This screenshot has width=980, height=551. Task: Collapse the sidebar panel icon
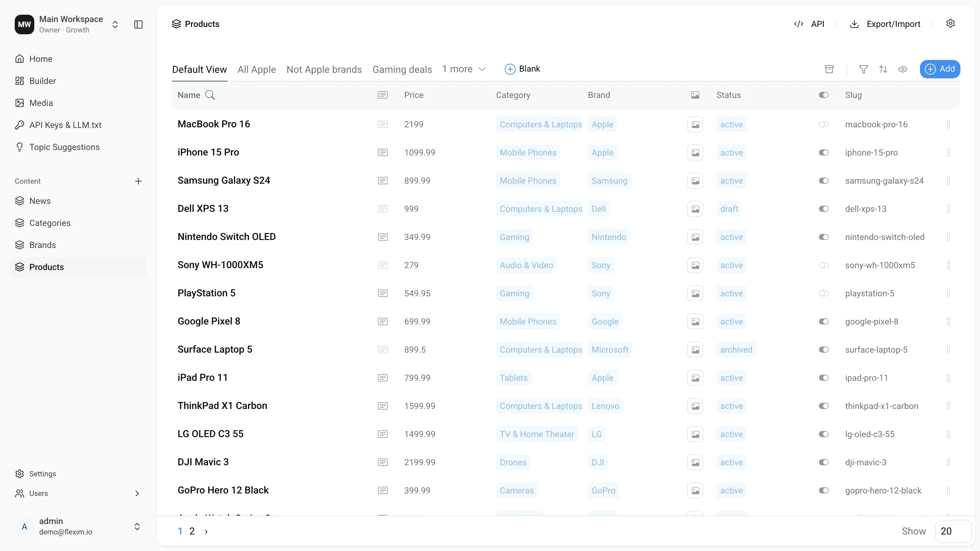click(138, 24)
